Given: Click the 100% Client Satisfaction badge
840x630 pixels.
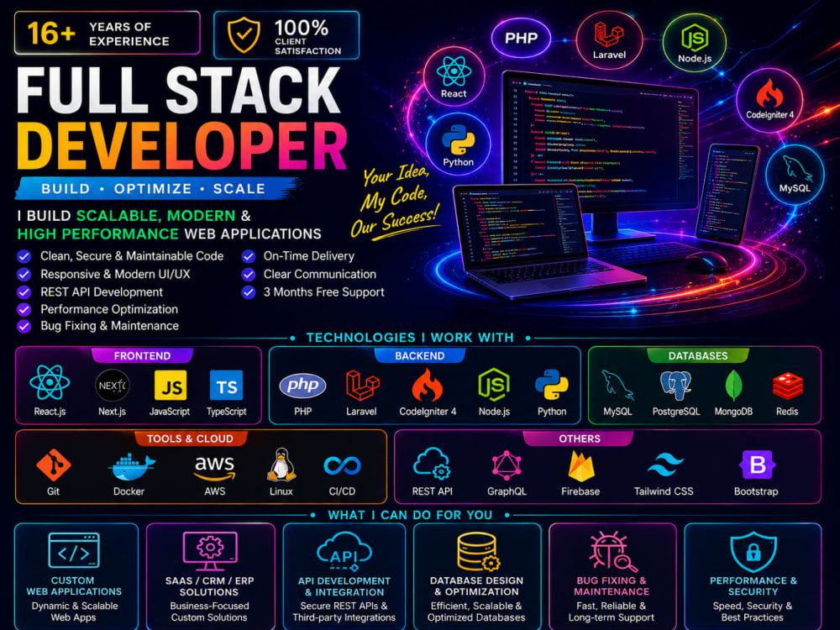Looking at the screenshot, I should point(286,35).
